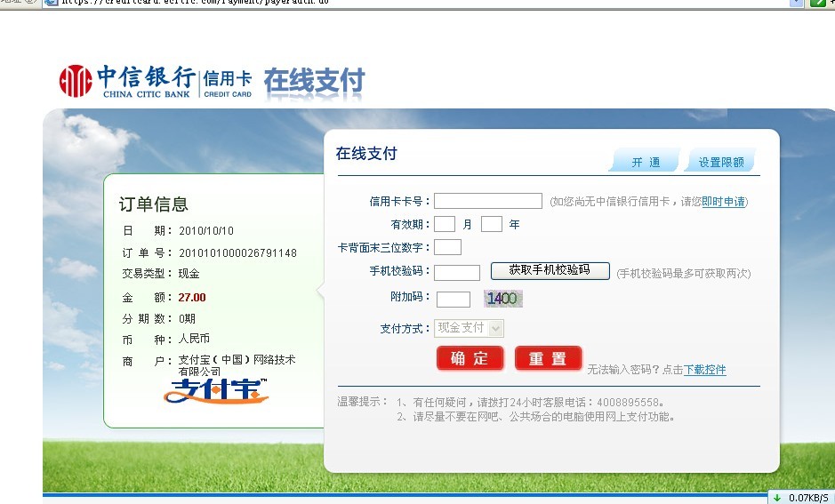Open the 支付方式 dropdown
The image size is (835, 504).
[469, 328]
